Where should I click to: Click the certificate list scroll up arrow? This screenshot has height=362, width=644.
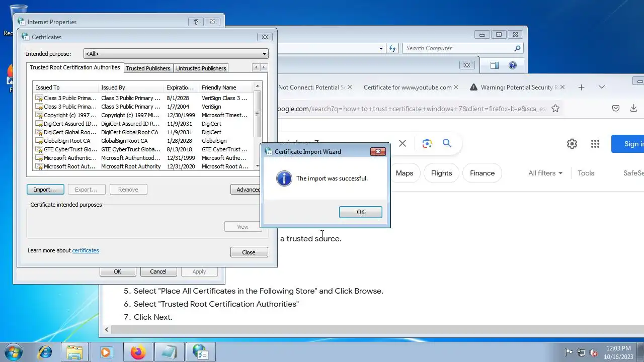click(258, 86)
